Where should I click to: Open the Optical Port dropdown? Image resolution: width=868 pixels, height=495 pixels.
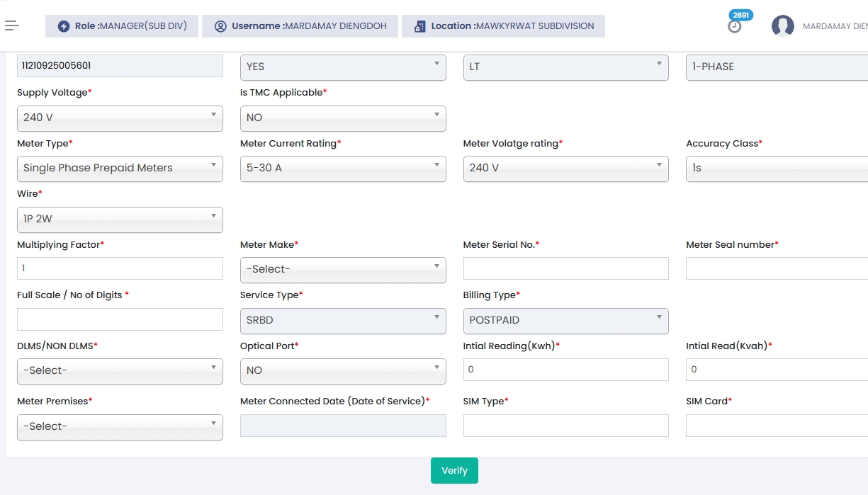coord(343,370)
